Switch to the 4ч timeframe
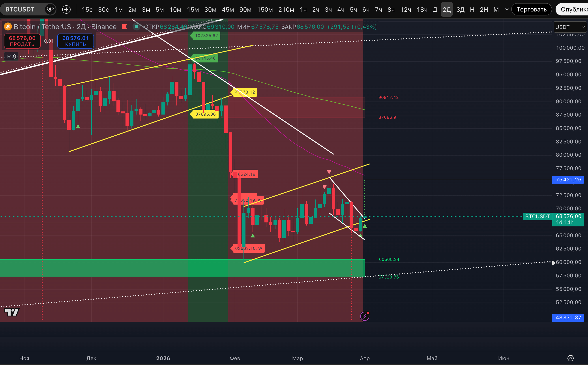This screenshot has width=588, height=365. click(x=341, y=9)
